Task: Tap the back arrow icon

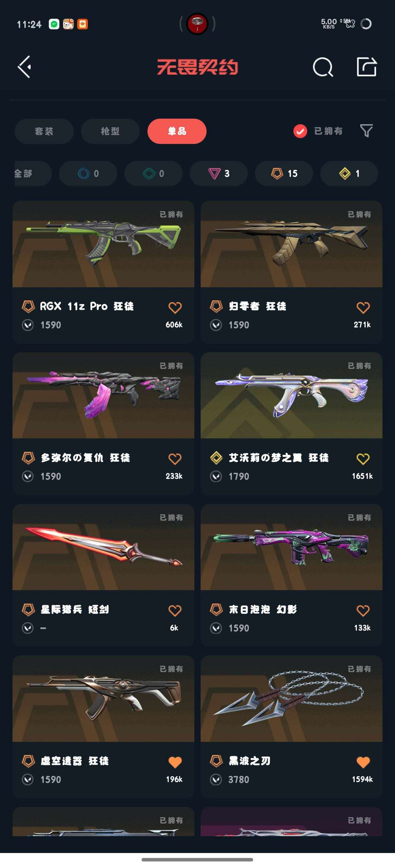Action: coord(25,67)
